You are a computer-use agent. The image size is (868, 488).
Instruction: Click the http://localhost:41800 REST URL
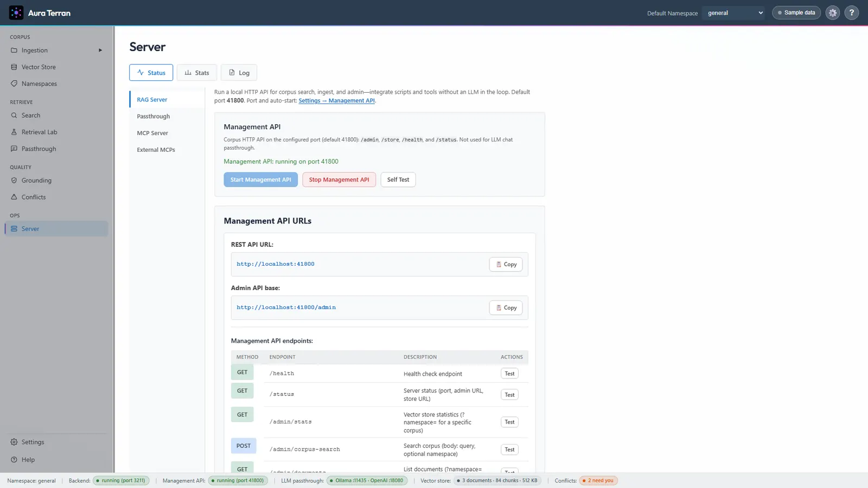[276, 264]
